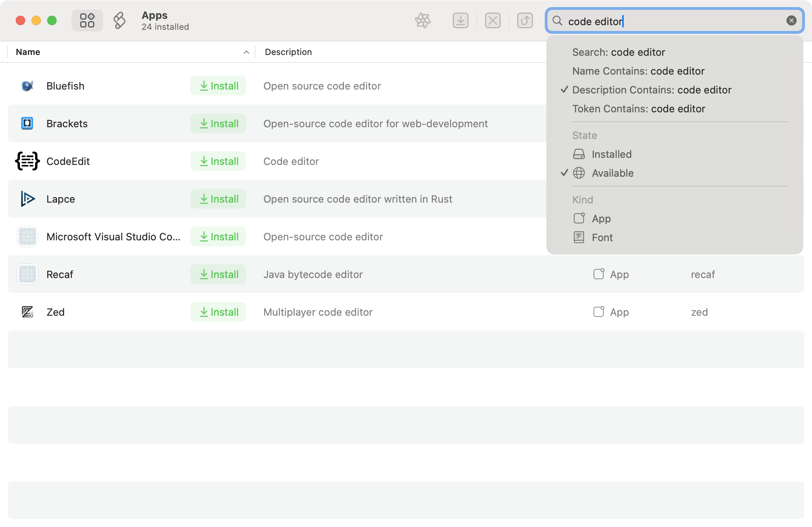Viewport: 812px width, 527px height.
Task: Uncheck Description Contains: code editor
Action: tap(651, 90)
